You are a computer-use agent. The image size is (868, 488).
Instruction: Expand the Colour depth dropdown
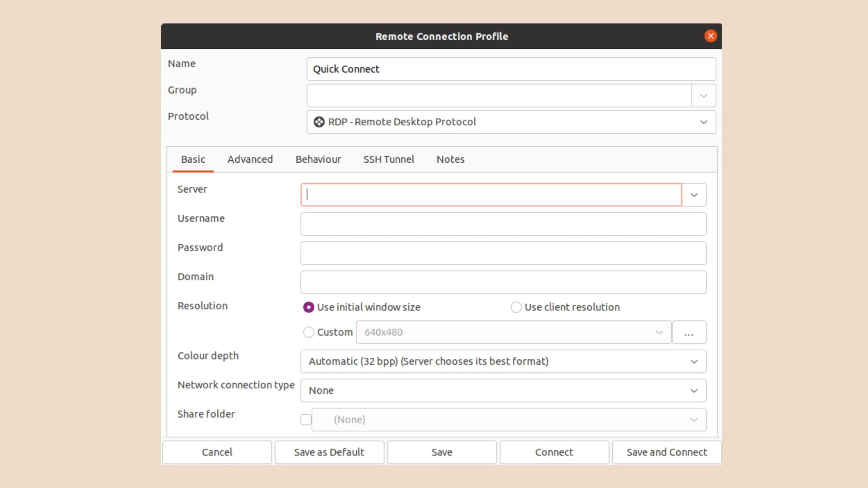(693, 361)
